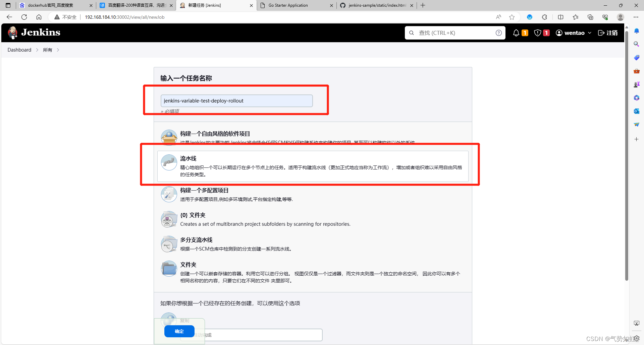Open security warnings shield icon
Image resolution: width=644 pixels, height=345 pixels.
pos(538,33)
